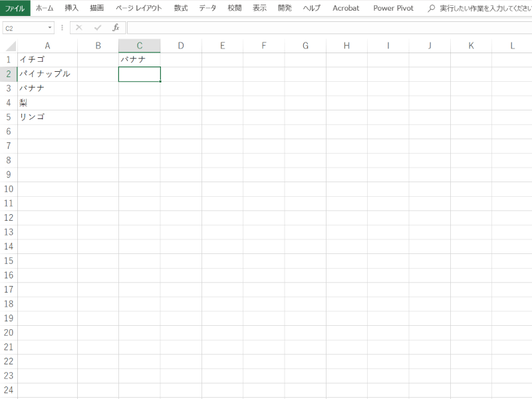This screenshot has width=532, height=399.
Task: Click inside the formula bar input
Action: (326, 28)
